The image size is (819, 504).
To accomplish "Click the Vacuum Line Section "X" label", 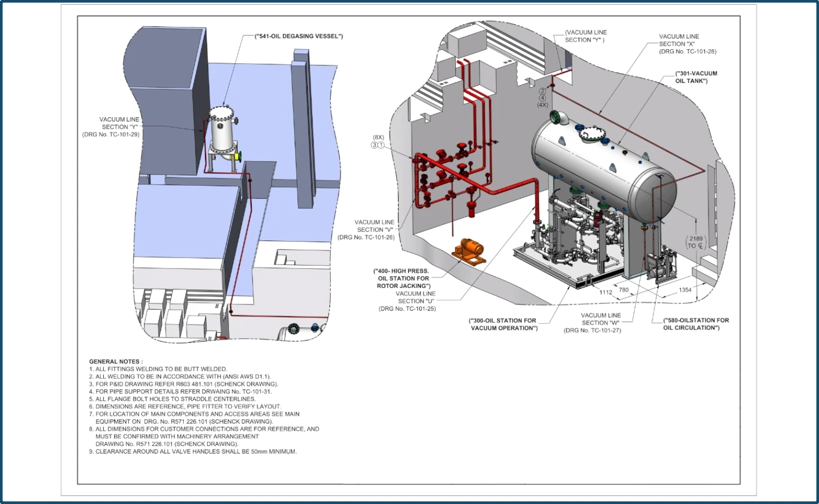I will click(679, 40).
